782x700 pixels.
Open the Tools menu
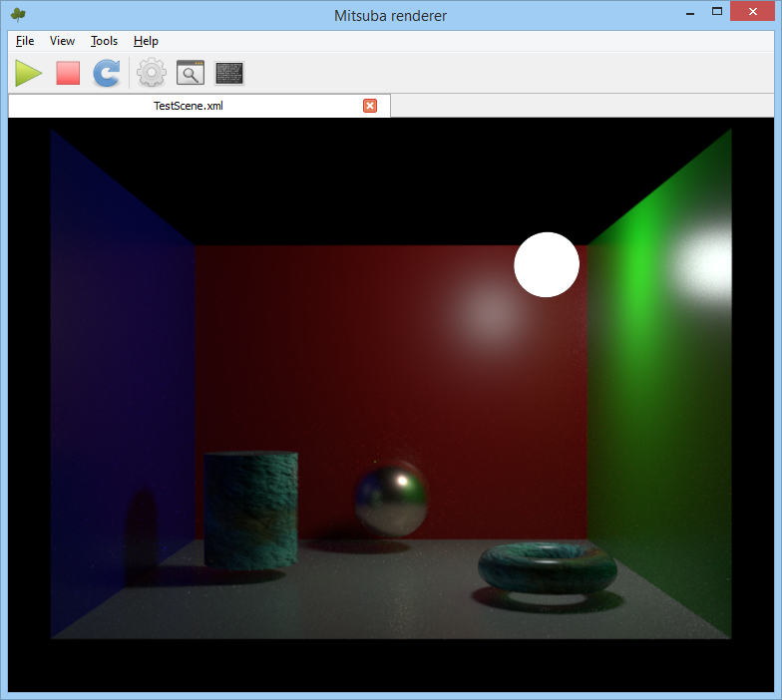pos(104,41)
